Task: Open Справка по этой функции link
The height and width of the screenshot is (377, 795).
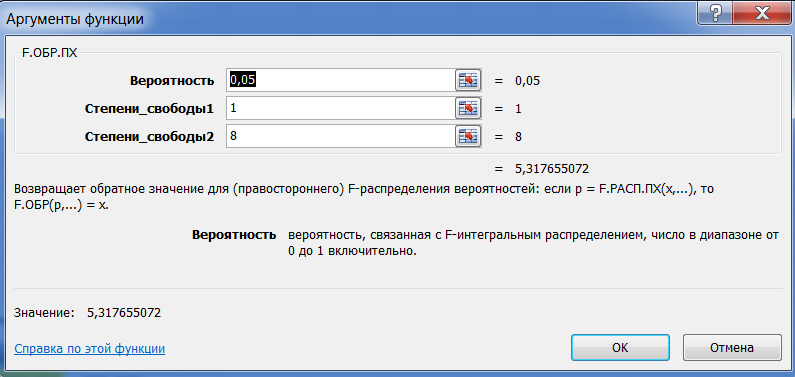Action: pyautogui.click(x=90, y=349)
